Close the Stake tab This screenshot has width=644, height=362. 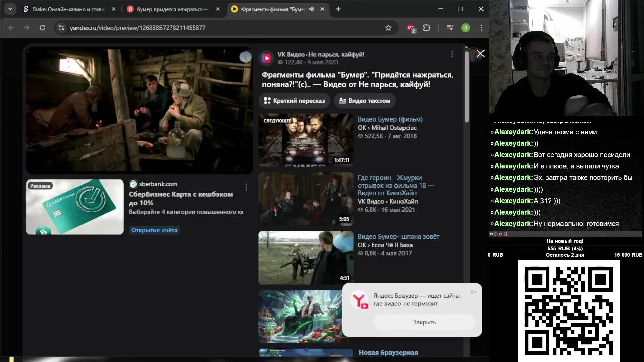point(114,9)
